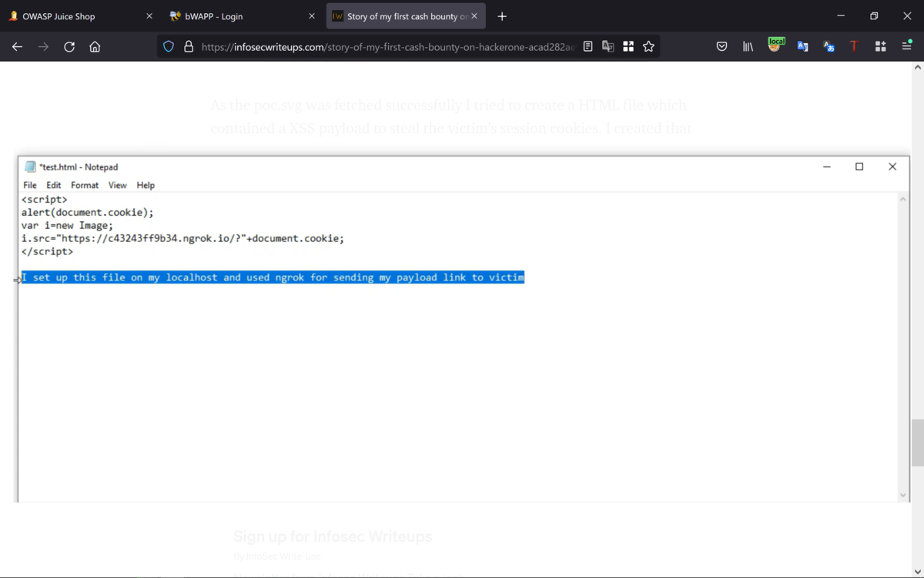924x578 pixels.
Task: Minimize the Firefox browser window
Action: (x=841, y=16)
